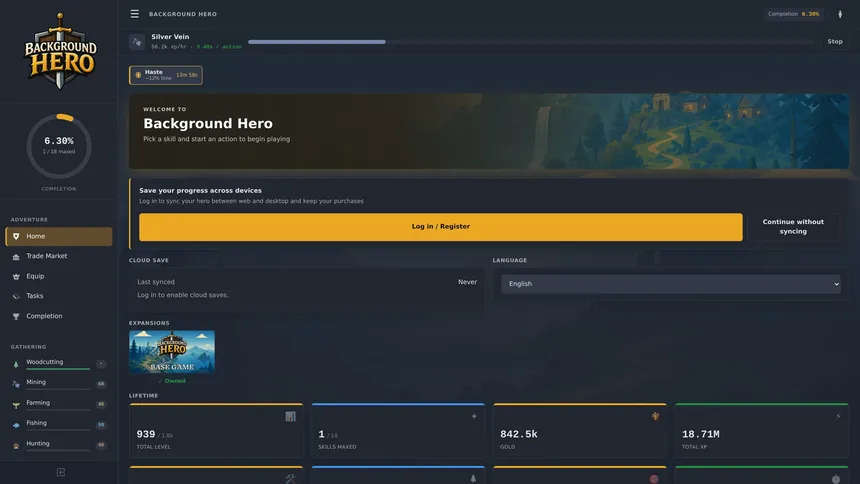Viewport: 860px width, 484px height.
Task: Click the 'Welcome to Background Hero' banner
Action: tap(489, 131)
